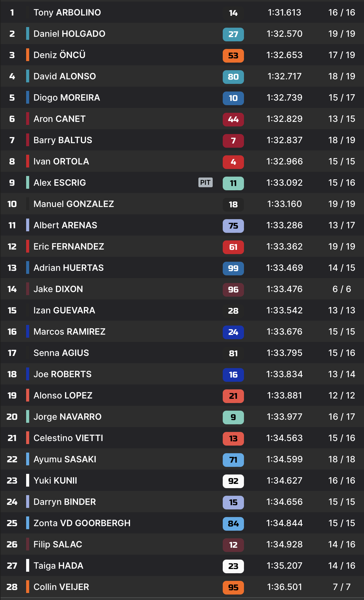Click number badge 99 for Adrian Huertas

pyautogui.click(x=233, y=268)
